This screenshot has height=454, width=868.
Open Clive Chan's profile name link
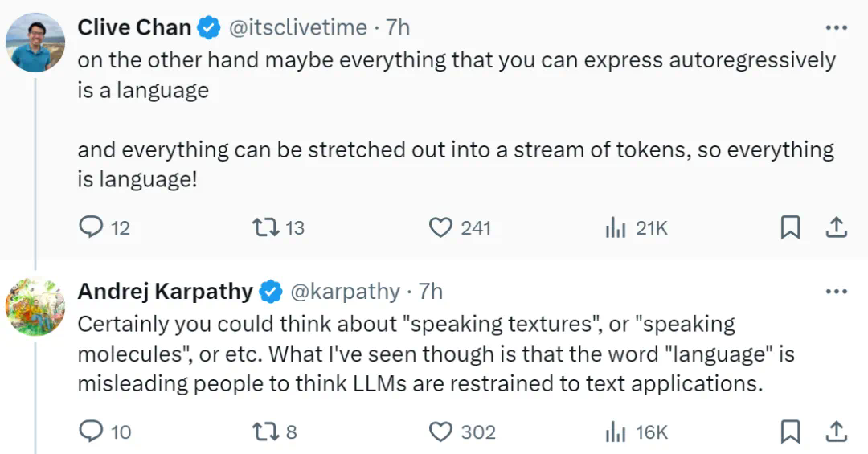(x=134, y=27)
